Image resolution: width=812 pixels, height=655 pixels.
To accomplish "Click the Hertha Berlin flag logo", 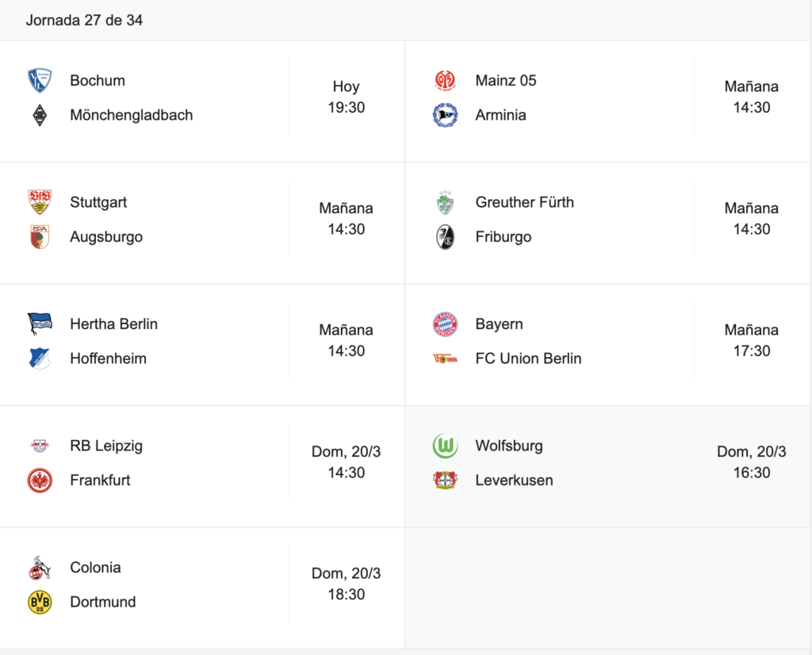I will [x=40, y=324].
